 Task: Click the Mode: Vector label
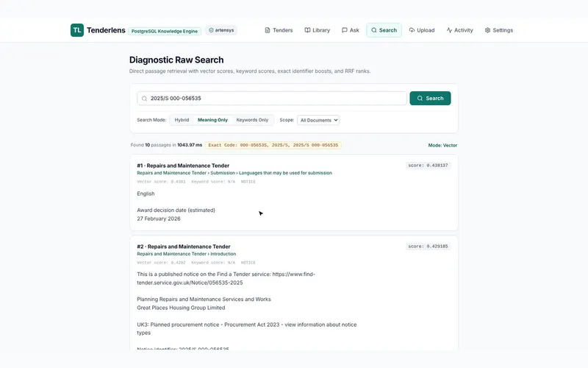tap(442, 145)
